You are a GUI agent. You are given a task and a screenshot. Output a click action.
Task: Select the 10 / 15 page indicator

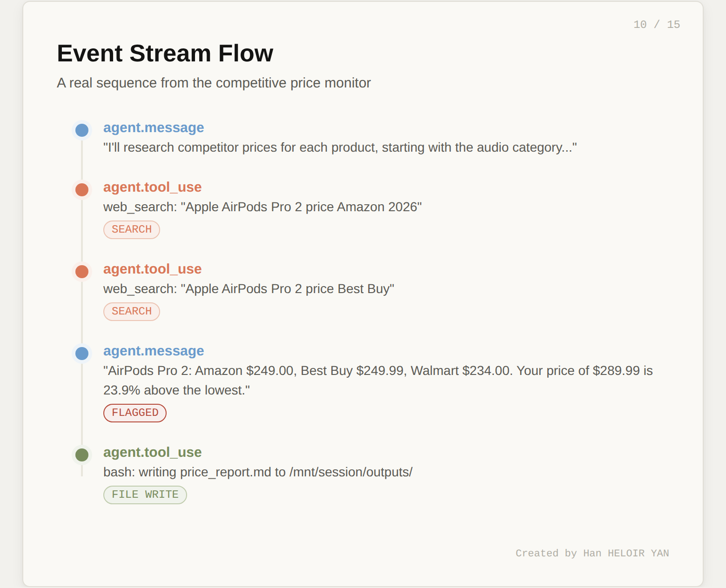[x=656, y=24]
